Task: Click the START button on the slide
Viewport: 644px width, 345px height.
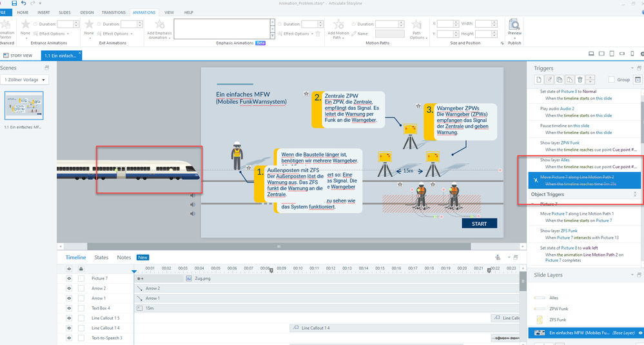Action: [x=479, y=224]
